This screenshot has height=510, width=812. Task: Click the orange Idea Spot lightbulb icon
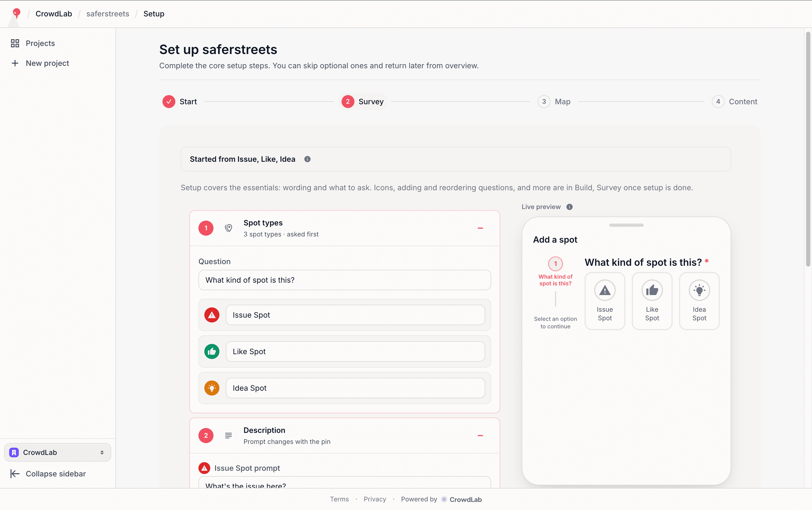point(212,388)
